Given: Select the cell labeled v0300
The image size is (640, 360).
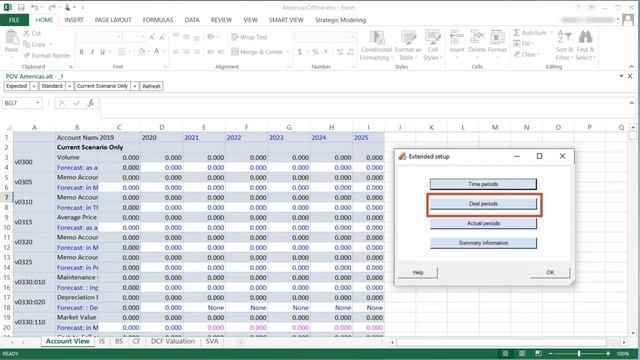Looking at the screenshot, I should click(34, 162).
